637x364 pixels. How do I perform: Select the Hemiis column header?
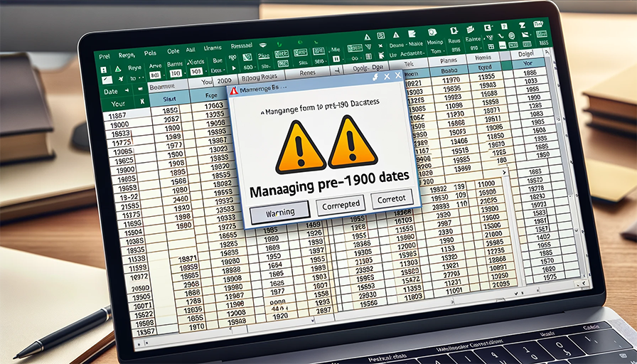click(x=485, y=58)
